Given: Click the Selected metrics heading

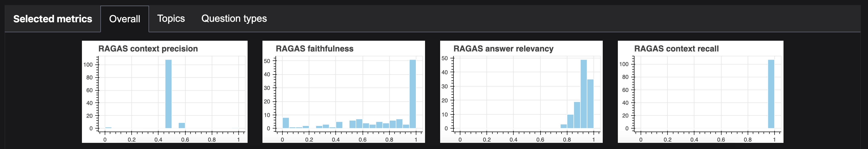Looking at the screenshot, I should 52,19.
